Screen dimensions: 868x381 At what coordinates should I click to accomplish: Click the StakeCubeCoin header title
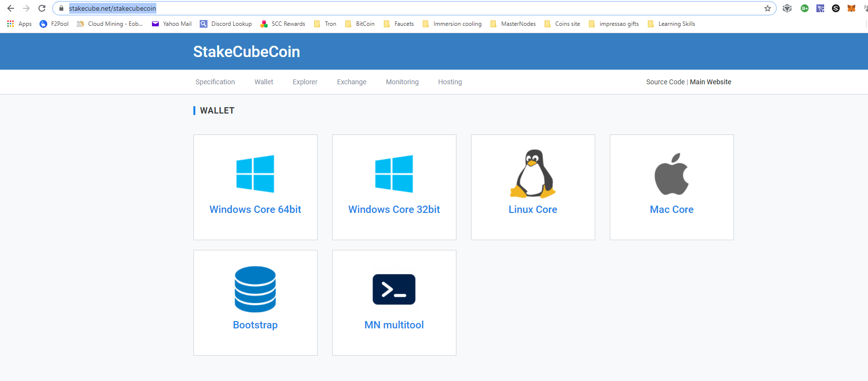tap(246, 52)
